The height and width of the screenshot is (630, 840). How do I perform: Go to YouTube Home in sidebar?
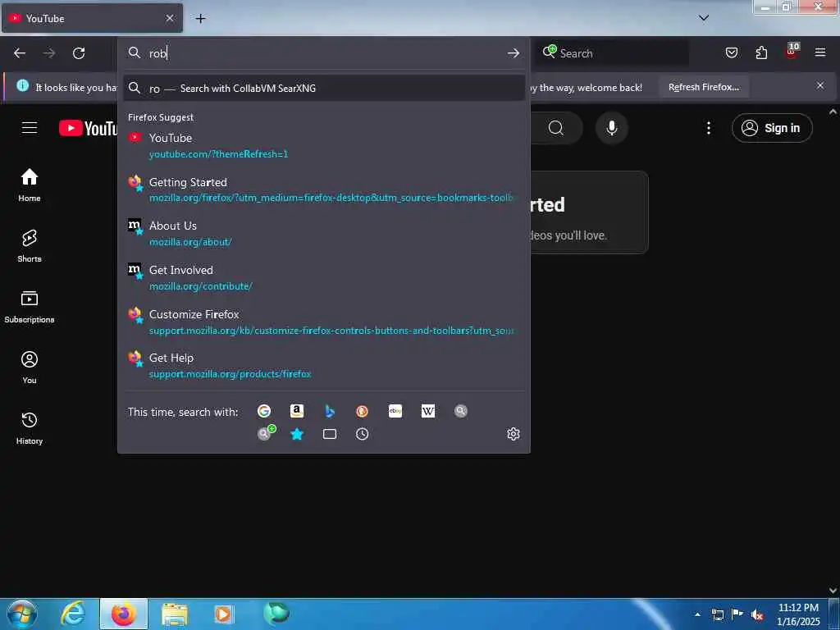tap(30, 185)
